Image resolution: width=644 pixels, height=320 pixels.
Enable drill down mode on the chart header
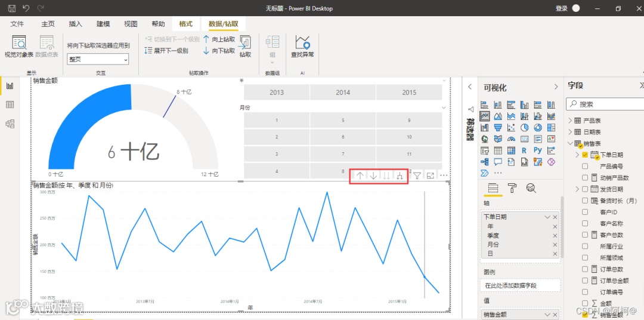pos(373,176)
